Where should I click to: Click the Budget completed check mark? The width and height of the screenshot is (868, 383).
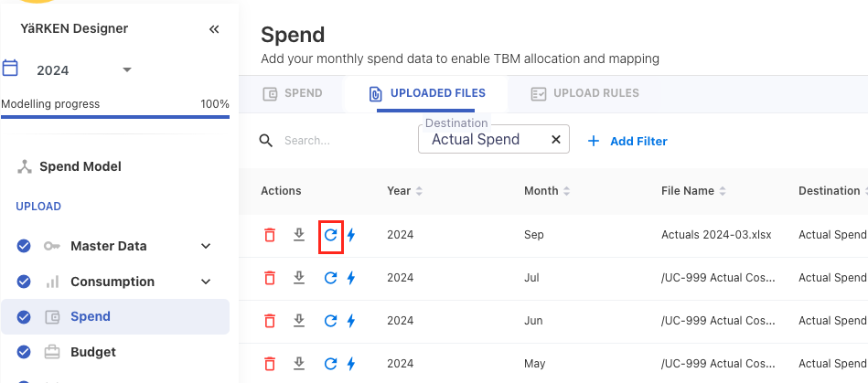pyautogui.click(x=24, y=352)
